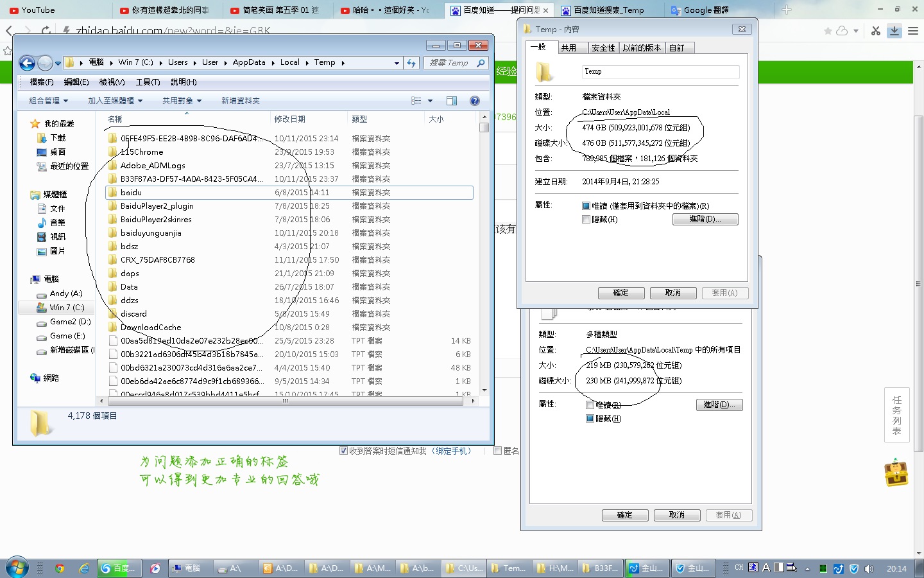
Task: Open the 編輯(E) menu
Action: click(76, 82)
